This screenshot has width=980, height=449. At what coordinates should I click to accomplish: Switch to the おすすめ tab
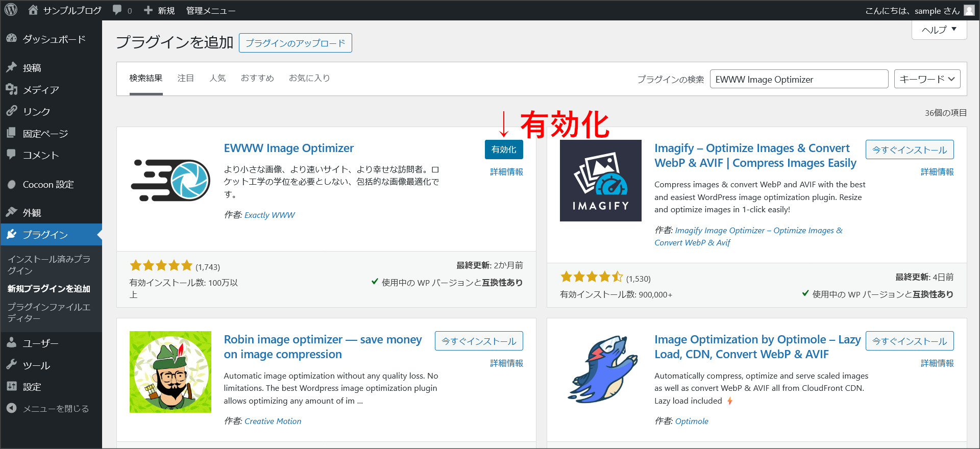[257, 78]
